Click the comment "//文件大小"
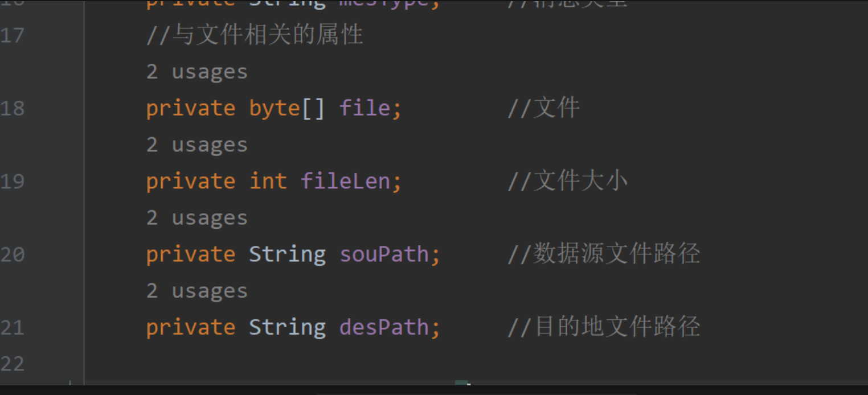 tap(567, 181)
